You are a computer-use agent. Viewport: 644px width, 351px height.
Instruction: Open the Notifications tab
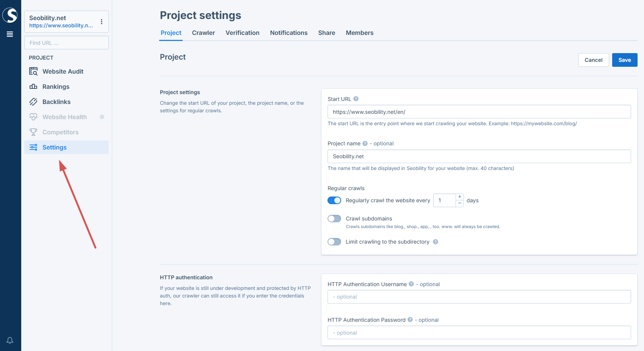click(289, 33)
